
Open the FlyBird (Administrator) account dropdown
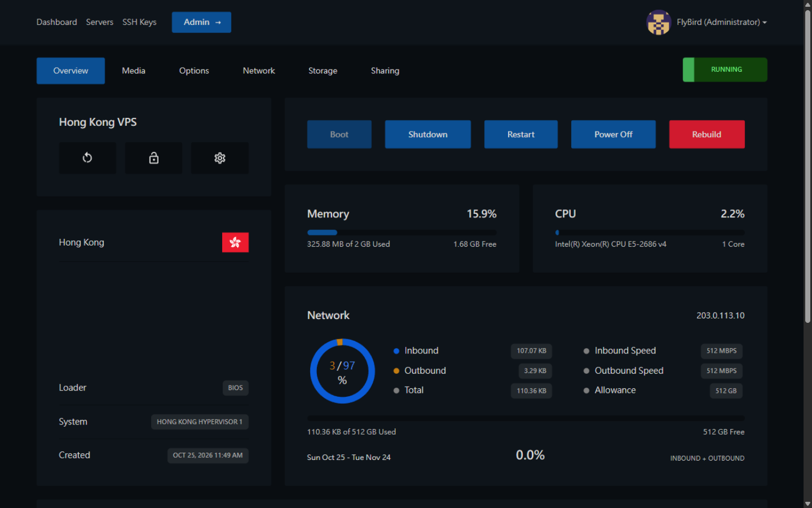[x=722, y=23]
